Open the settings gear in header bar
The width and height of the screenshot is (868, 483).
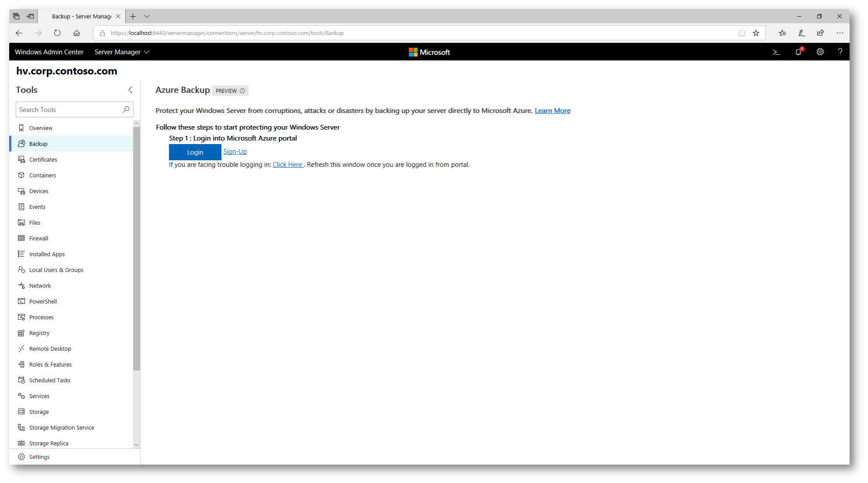click(820, 52)
